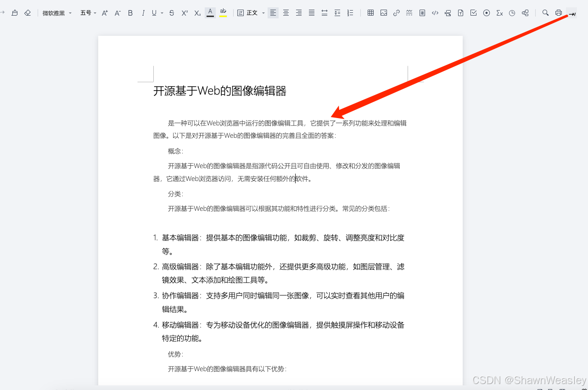Insert a checkbox control

pyautogui.click(x=474, y=13)
